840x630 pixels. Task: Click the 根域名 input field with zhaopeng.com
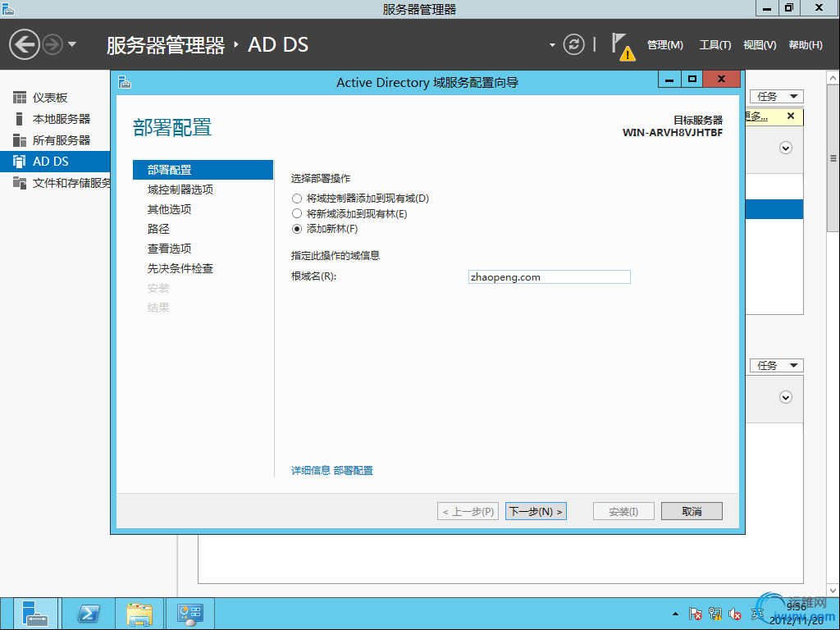coord(549,277)
